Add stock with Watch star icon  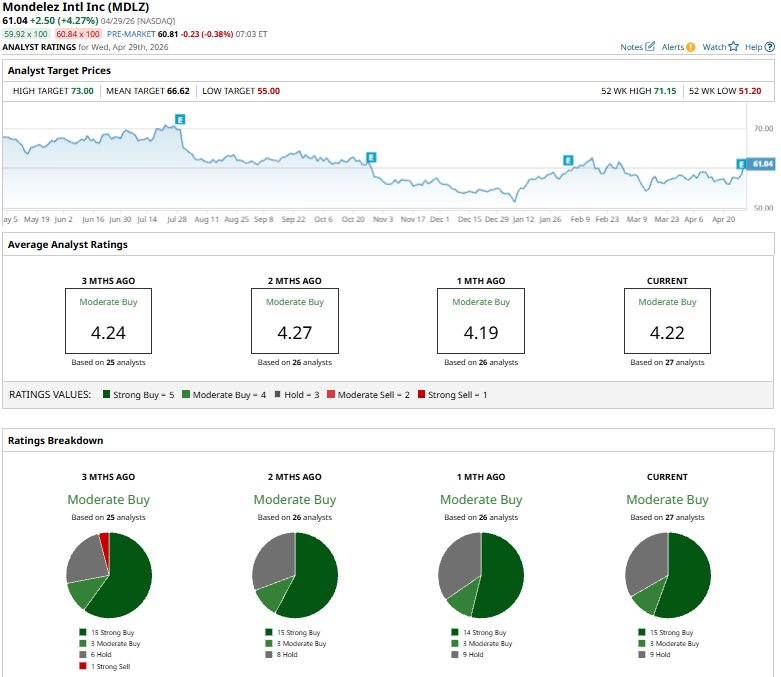pyautogui.click(x=733, y=47)
